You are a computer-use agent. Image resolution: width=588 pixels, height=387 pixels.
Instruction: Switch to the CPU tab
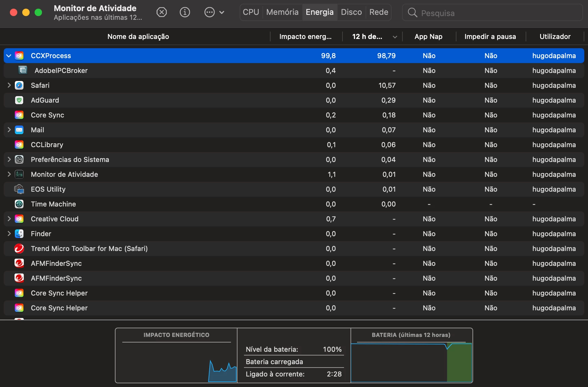click(x=251, y=12)
